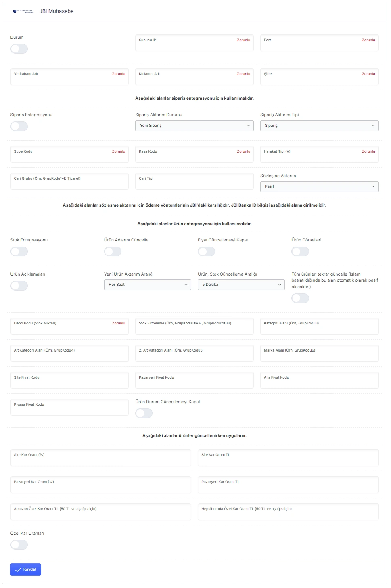
Task: Click the JBI Muhasebe logo icon
Action: point(23,11)
